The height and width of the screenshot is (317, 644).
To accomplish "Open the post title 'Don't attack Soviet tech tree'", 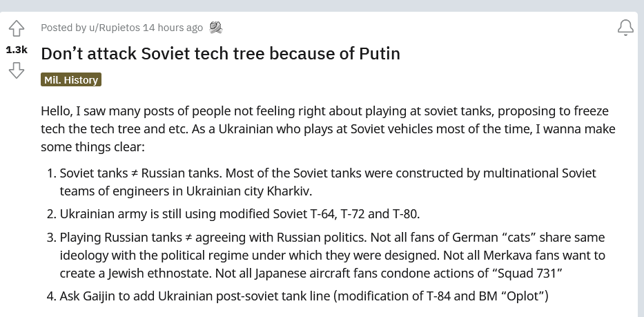I will point(221,53).
